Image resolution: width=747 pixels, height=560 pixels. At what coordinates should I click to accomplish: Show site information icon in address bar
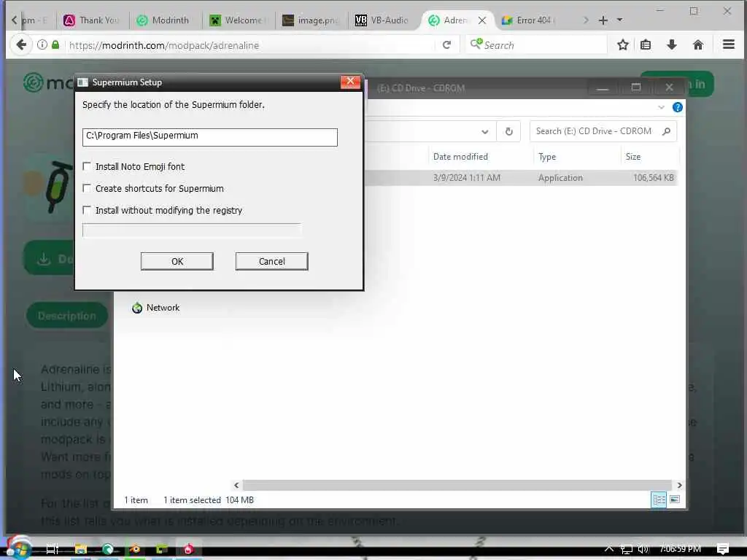pyautogui.click(x=42, y=44)
